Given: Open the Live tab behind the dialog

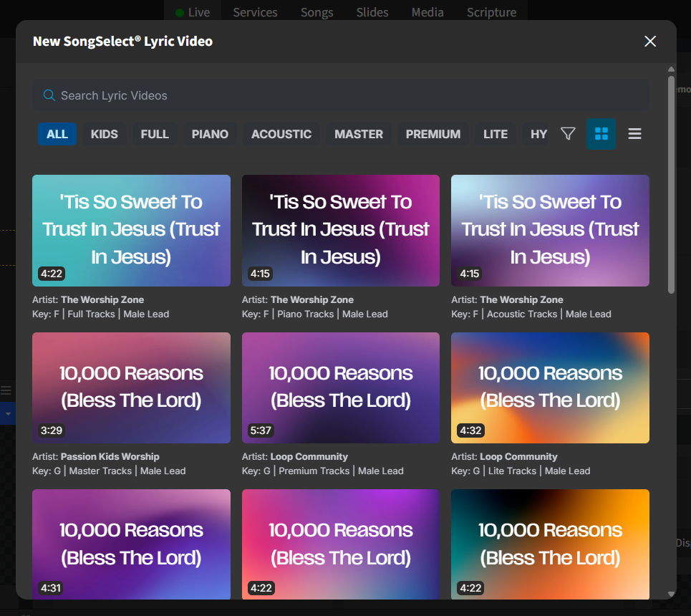Looking at the screenshot, I should 193,12.
